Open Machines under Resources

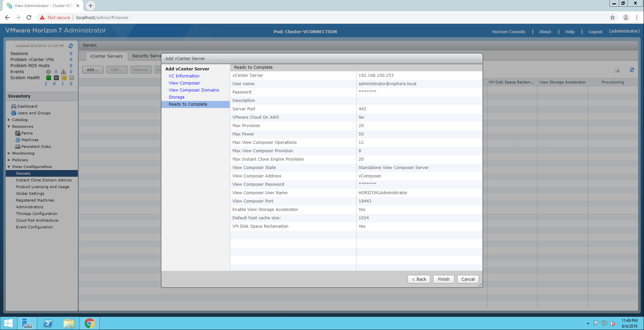point(30,140)
